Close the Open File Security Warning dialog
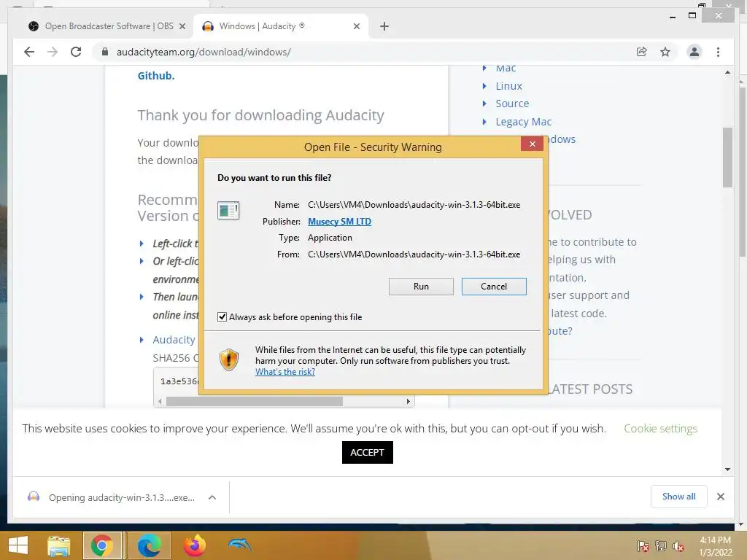 coord(532,144)
